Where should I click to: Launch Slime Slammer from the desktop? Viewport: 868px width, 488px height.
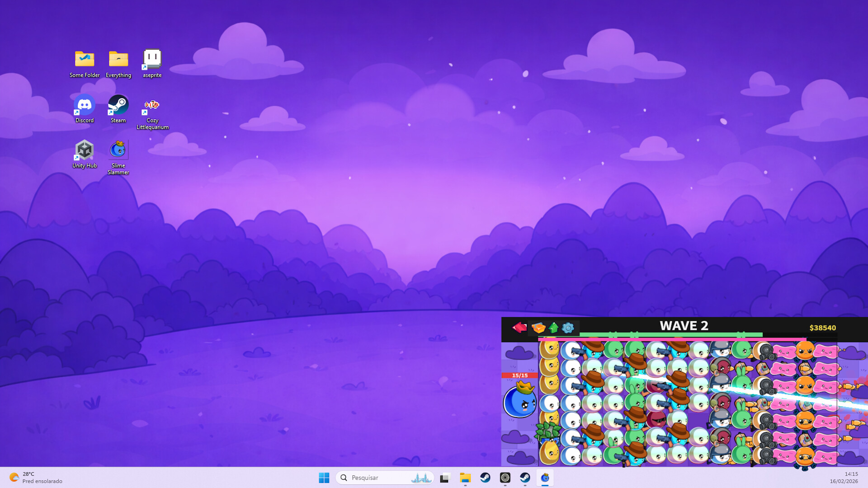pyautogui.click(x=118, y=149)
